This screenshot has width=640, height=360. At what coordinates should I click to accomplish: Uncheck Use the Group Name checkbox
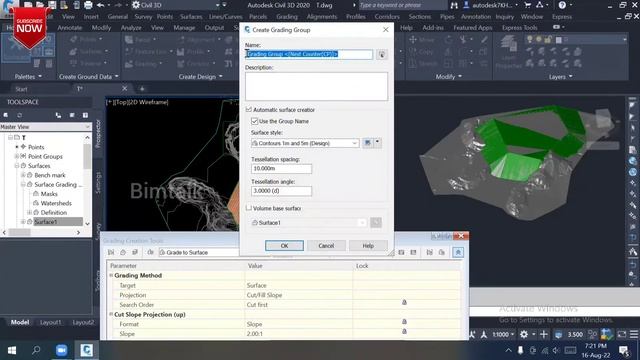(x=254, y=121)
